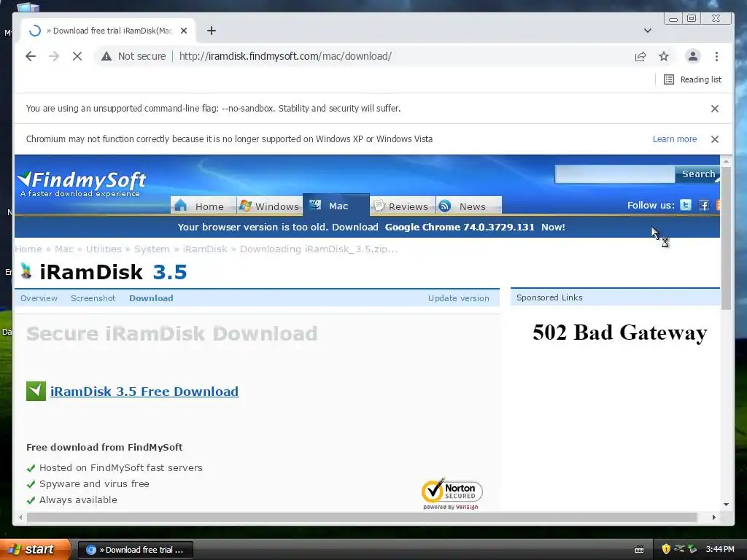Go back to the previous page
The height and width of the screenshot is (560, 747).
pos(31,56)
